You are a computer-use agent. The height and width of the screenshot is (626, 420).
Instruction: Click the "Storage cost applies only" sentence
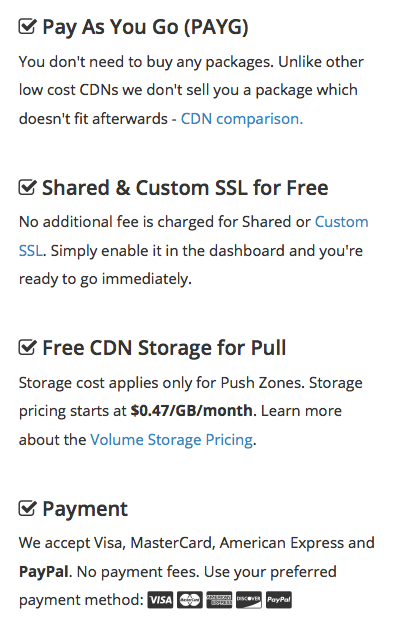pyautogui.click(x=161, y=382)
